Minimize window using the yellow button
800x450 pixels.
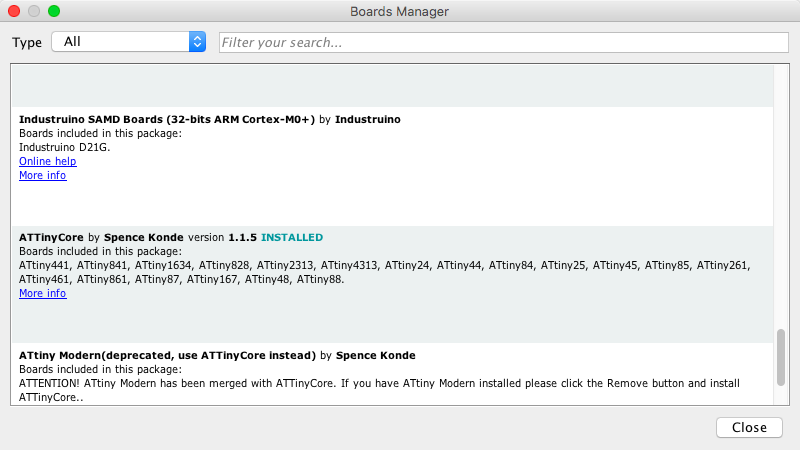point(34,11)
